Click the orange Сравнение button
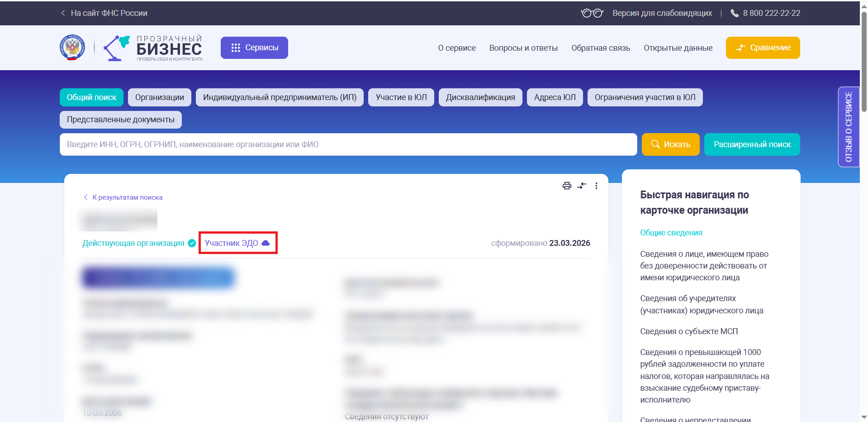This screenshot has width=868, height=422. pyautogui.click(x=763, y=48)
